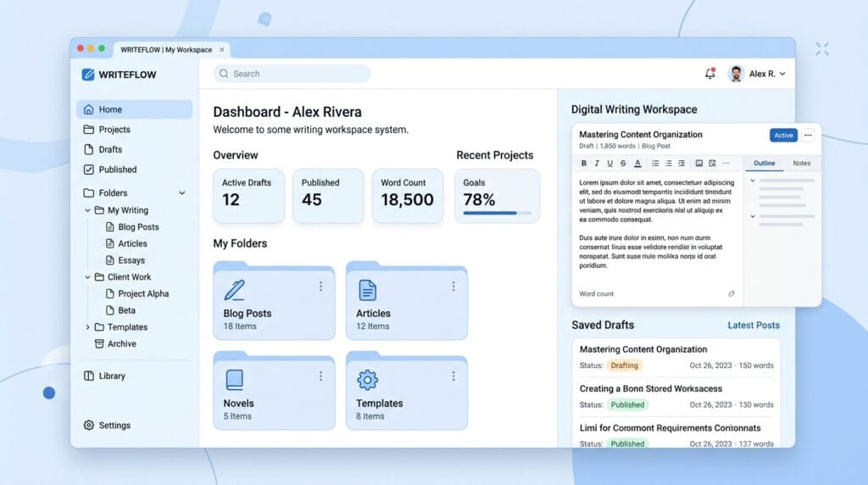Select Beta in the sidebar tree
Screen dimensions: 868x485
[120, 310]
